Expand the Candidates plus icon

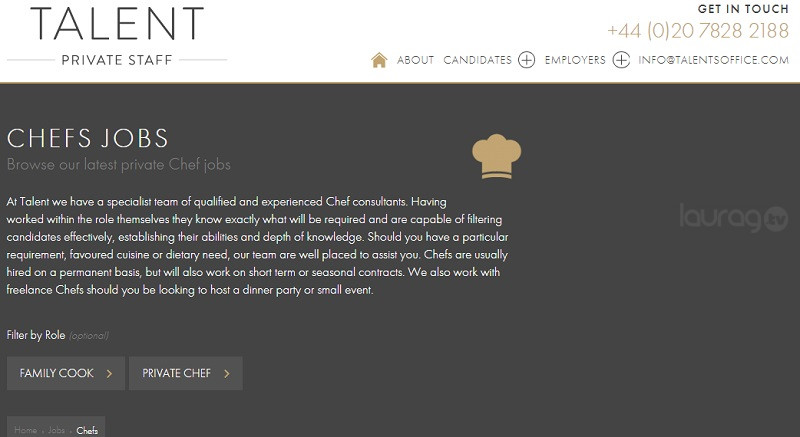tap(527, 60)
